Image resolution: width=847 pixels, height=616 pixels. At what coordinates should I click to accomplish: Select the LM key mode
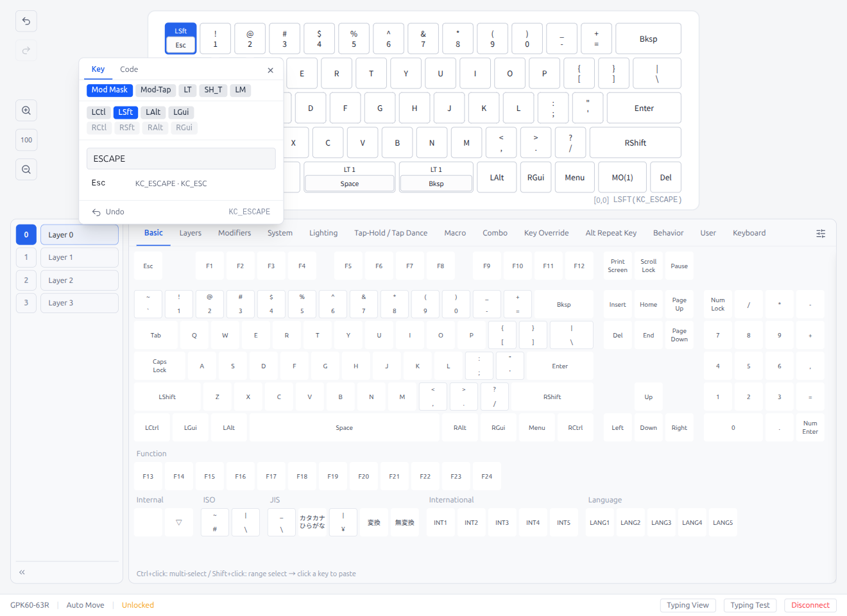pos(240,90)
